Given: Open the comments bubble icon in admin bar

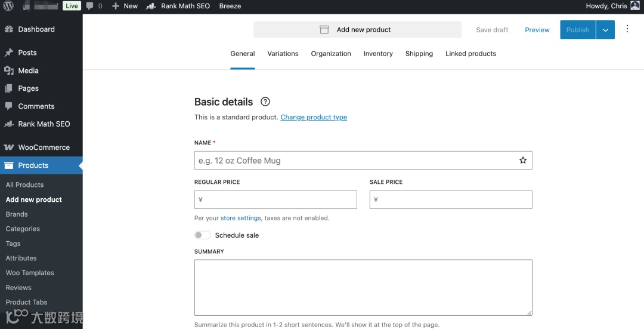Looking at the screenshot, I should point(89,6).
